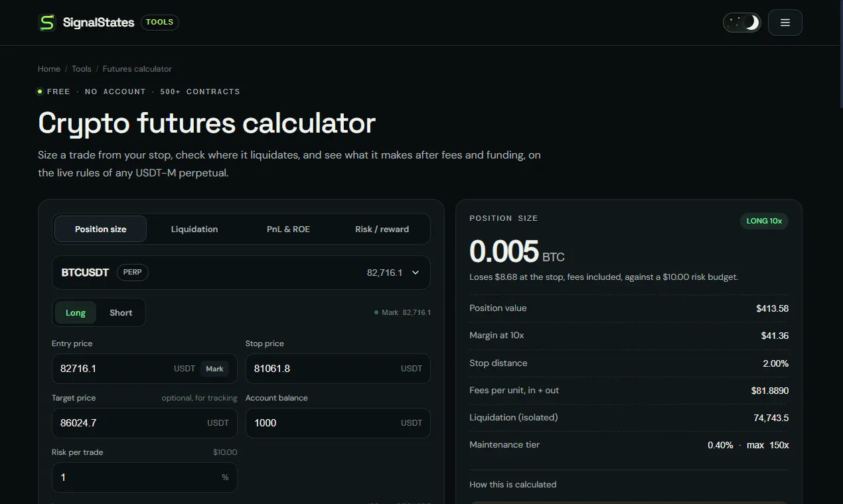Viewport: 843px width, 504px height.
Task: Click the Crypto futures calculator heading
Action: coord(207,123)
